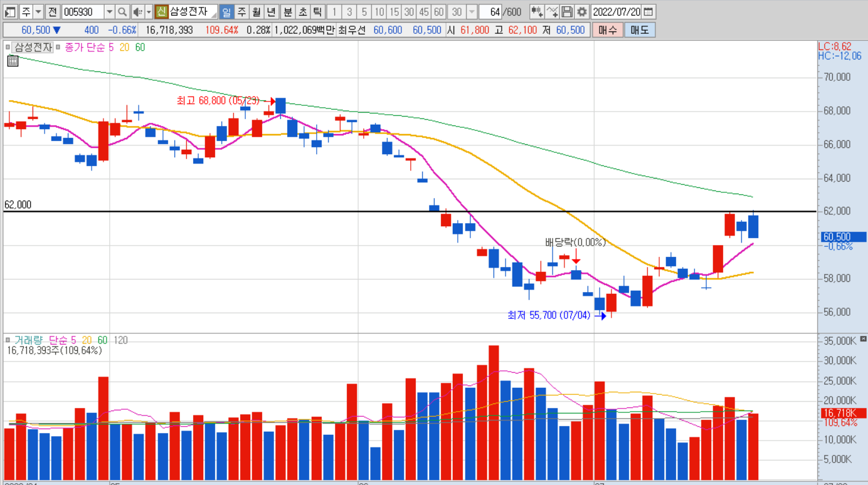This screenshot has height=485, width=868.
Task: Click the 1,022,069백만 trading value
Action: (x=304, y=30)
